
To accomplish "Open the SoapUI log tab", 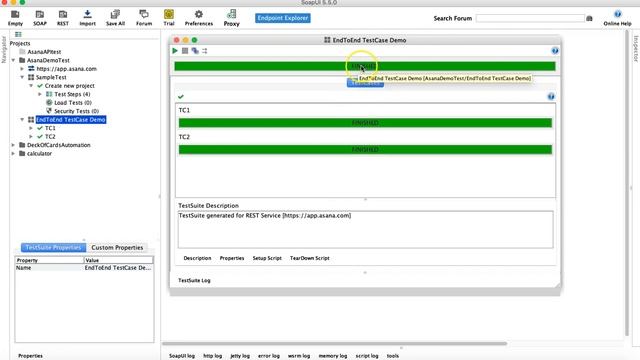I will click(182, 356).
